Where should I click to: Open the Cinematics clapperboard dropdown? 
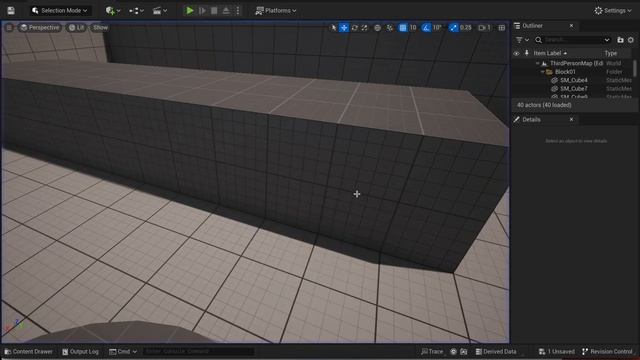coord(160,11)
